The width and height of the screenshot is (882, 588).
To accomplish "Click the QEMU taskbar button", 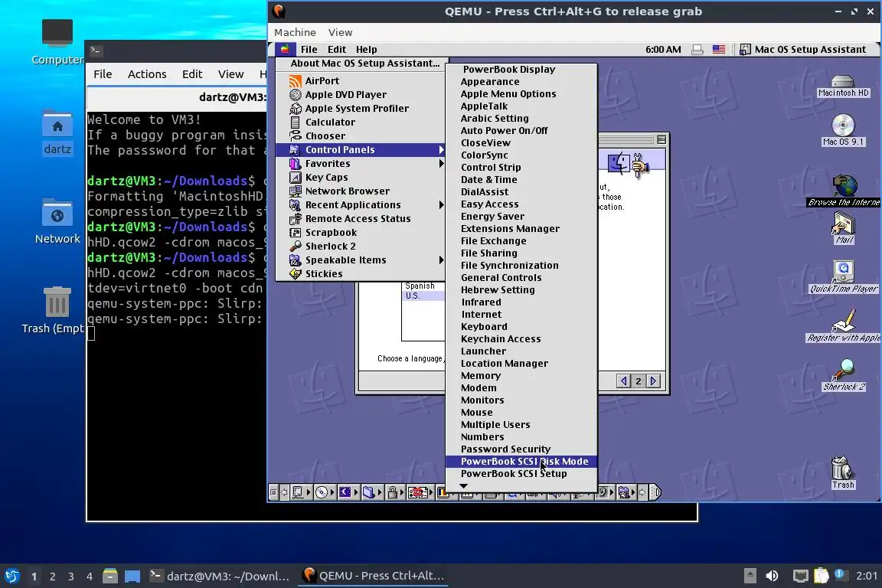I will coord(374,576).
